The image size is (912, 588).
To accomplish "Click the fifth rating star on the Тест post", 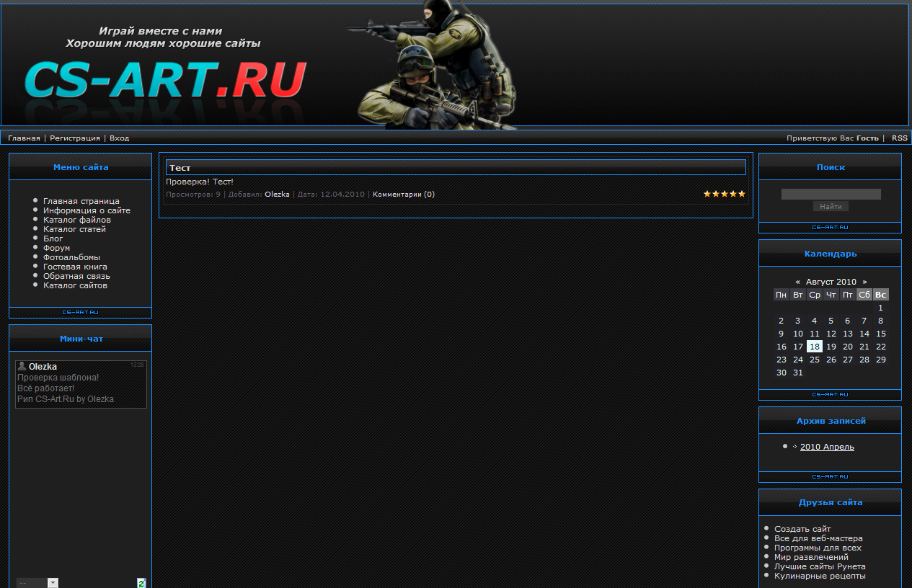I will pos(742,193).
